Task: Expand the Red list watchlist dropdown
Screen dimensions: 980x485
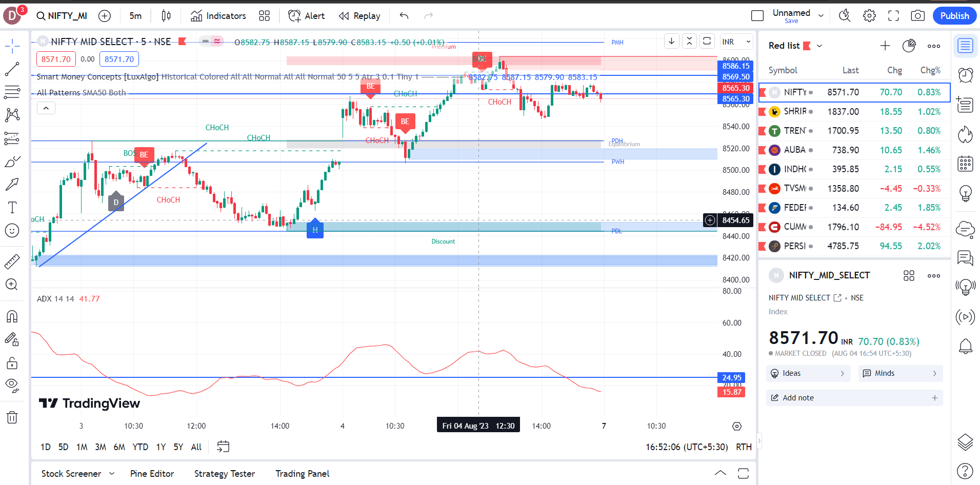Action: (819, 46)
